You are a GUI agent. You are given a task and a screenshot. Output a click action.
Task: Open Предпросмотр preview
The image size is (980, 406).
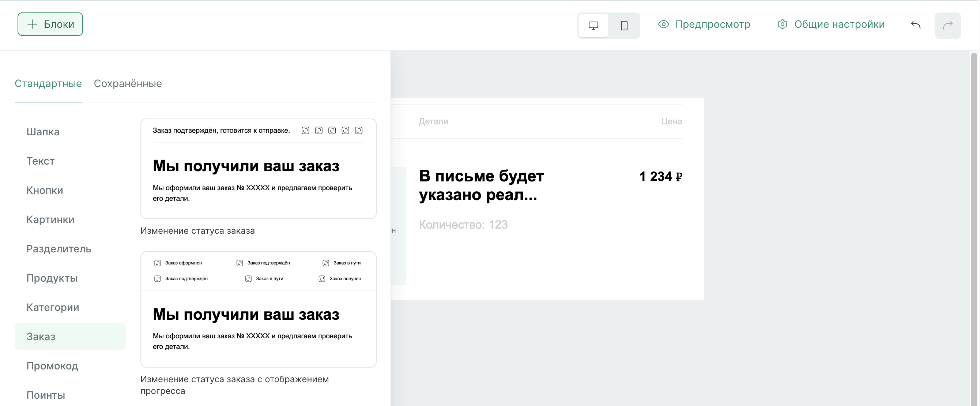704,25
